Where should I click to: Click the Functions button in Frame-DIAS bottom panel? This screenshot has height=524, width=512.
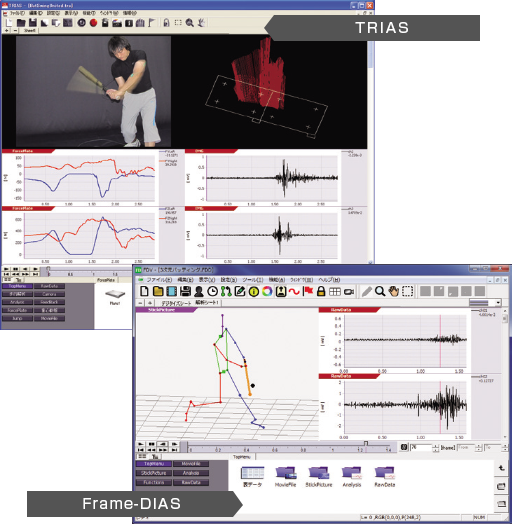tap(154, 483)
